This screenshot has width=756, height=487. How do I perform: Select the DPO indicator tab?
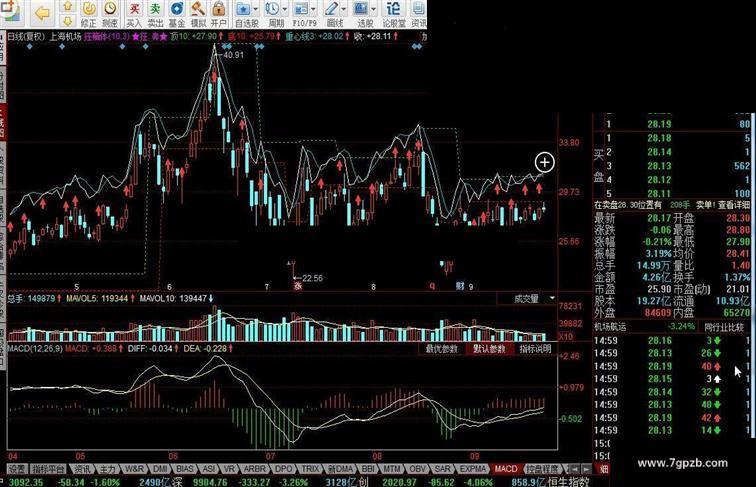point(284,469)
